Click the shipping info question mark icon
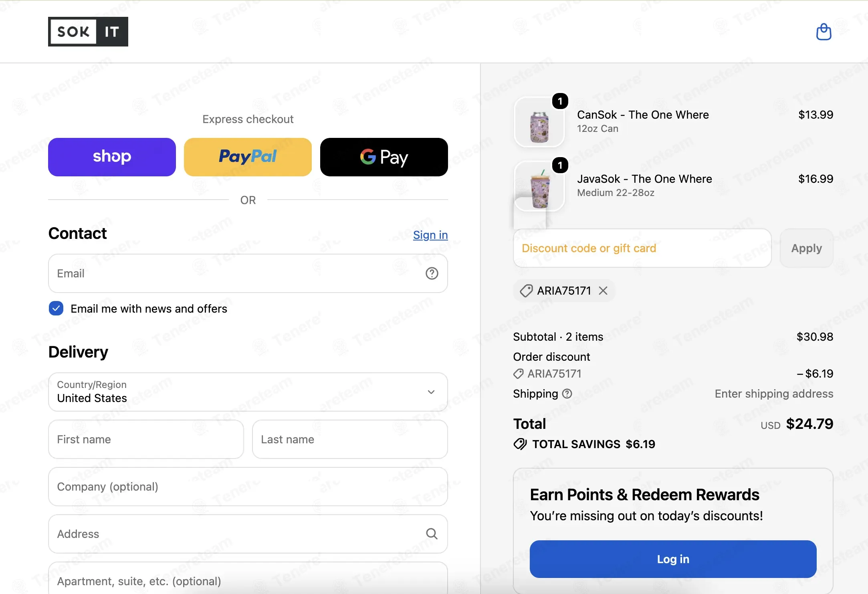The height and width of the screenshot is (594, 868). pyautogui.click(x=567, y=394)
